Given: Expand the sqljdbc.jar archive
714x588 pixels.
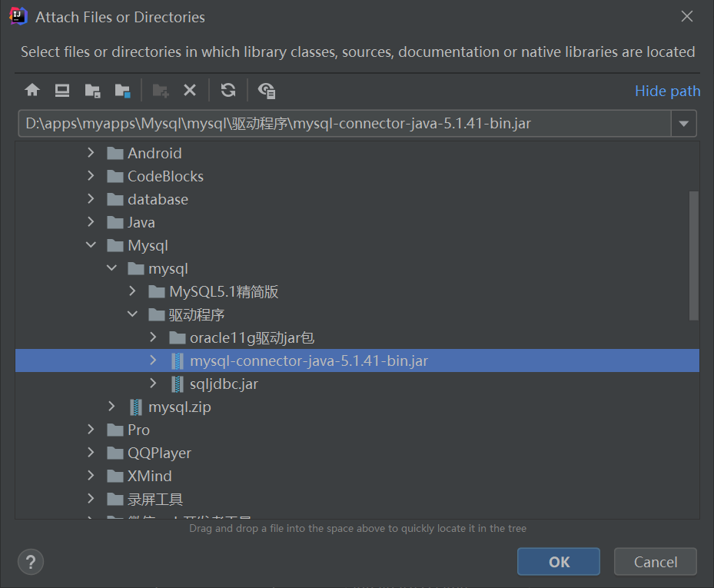Looking at the screenshot, I should click(x=153, y=384).
